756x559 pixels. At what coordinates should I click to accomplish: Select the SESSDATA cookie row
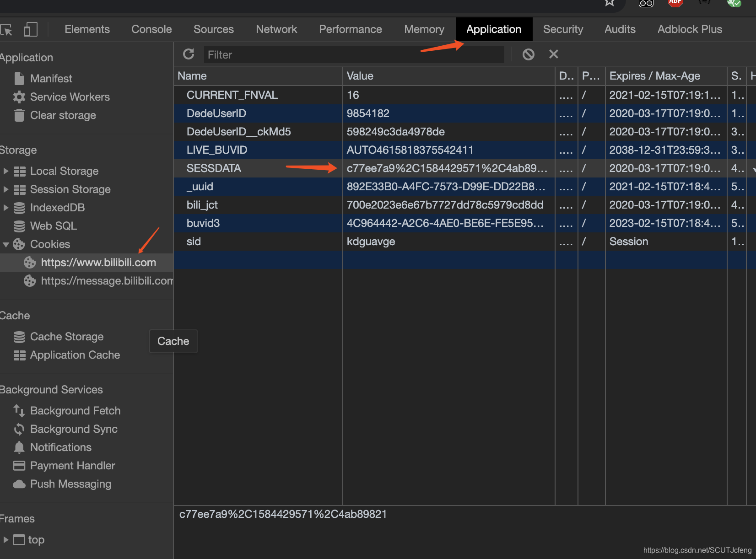[x=465, y=168]
